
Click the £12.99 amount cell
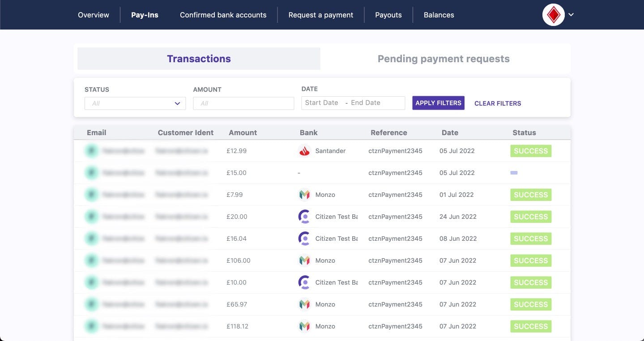237,151
